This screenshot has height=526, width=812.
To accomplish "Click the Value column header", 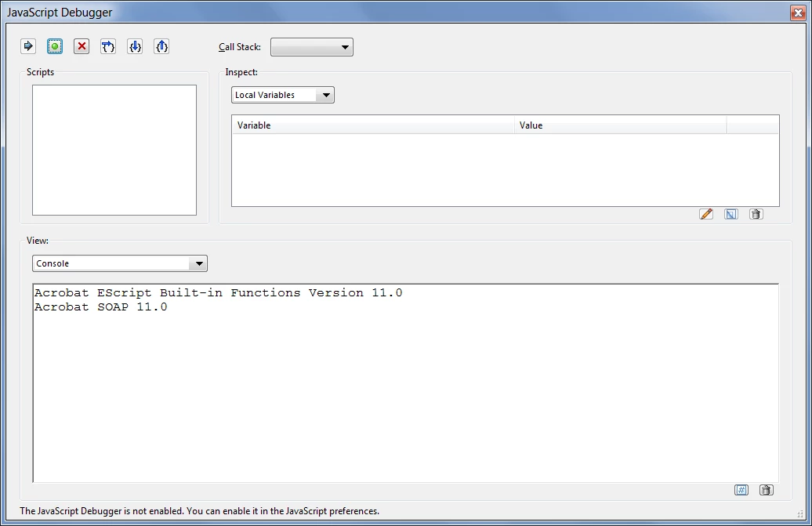I will (621, 125).
